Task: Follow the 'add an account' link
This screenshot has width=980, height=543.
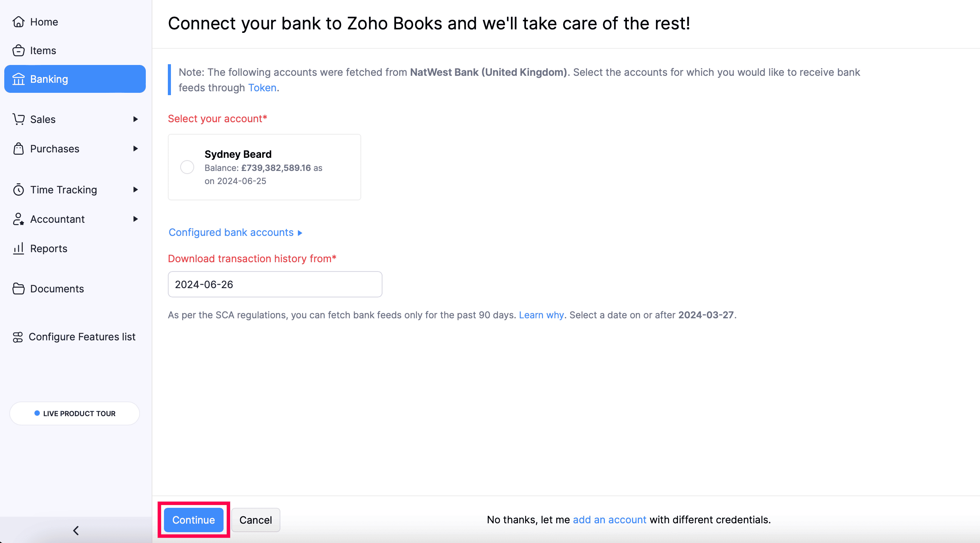Action: click(x=609, y=520)
